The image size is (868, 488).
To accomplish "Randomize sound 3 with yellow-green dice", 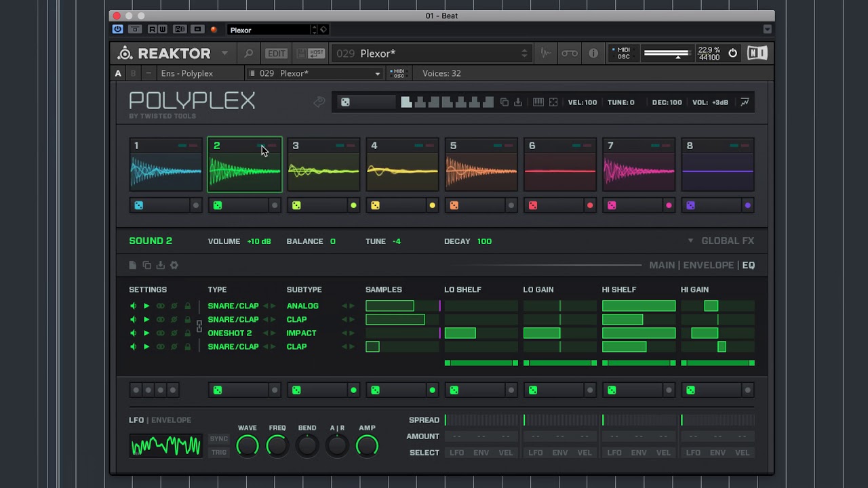I will pyautogui.click(x=296, y=205).
